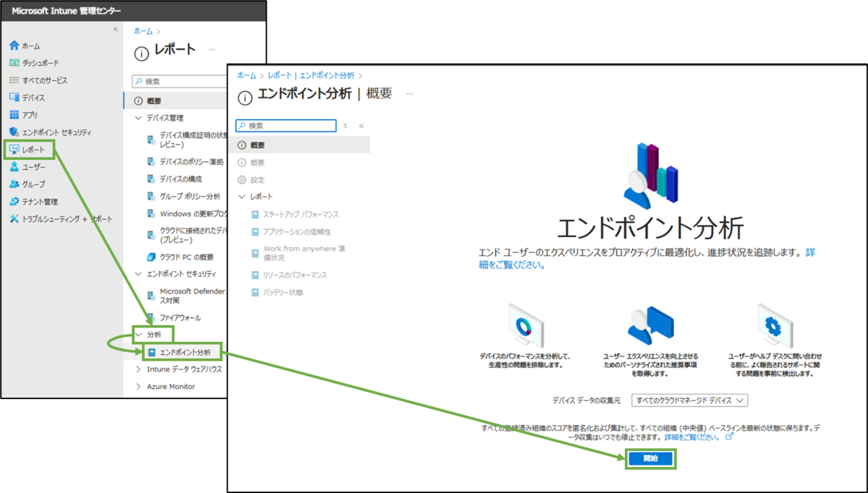Image resolution: width=868 pixels, height=493 pixels.
Task: Click icon beside バッテリー状態
Action: coord(255,293)
